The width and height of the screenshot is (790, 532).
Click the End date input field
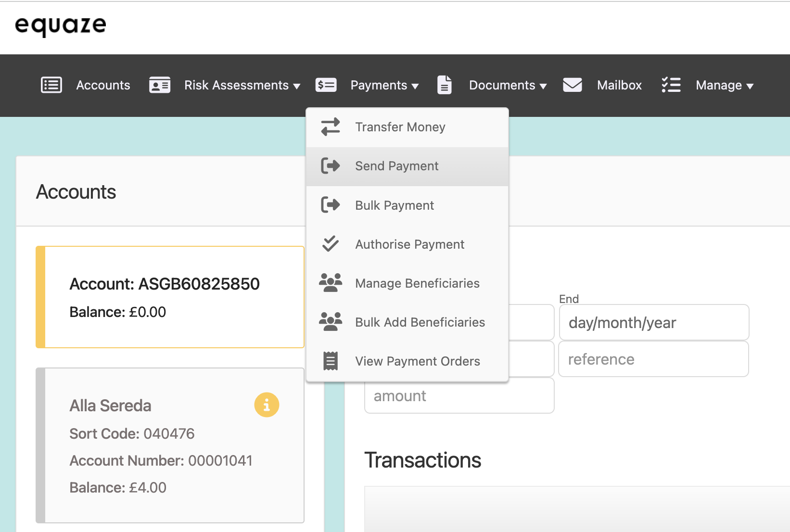(653, 323)
